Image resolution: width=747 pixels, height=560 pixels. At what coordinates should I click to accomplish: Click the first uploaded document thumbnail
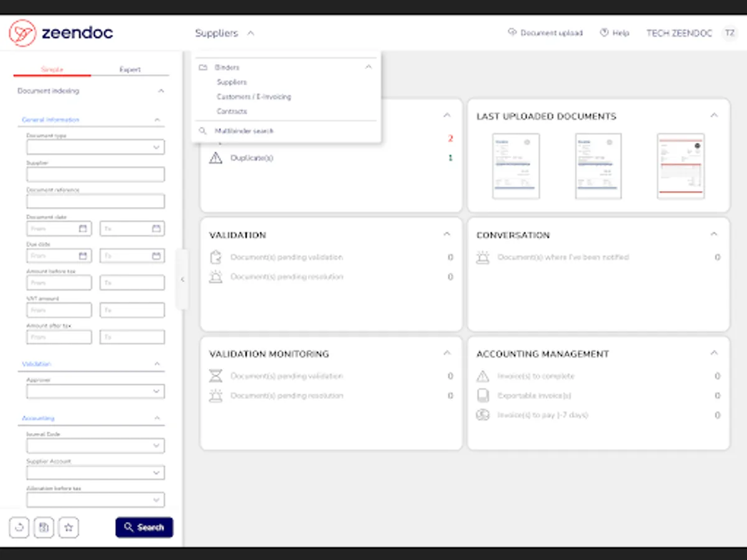[515, 166]
